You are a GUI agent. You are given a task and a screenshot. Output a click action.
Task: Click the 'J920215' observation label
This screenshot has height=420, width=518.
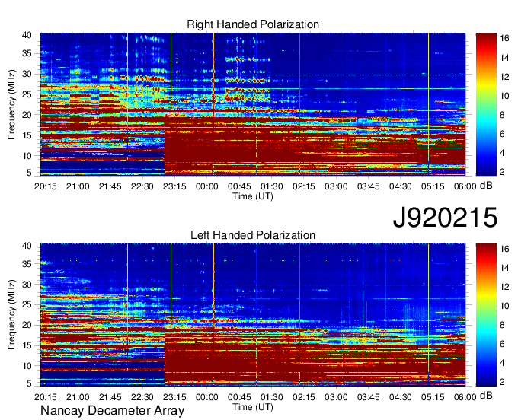[445, 217]
